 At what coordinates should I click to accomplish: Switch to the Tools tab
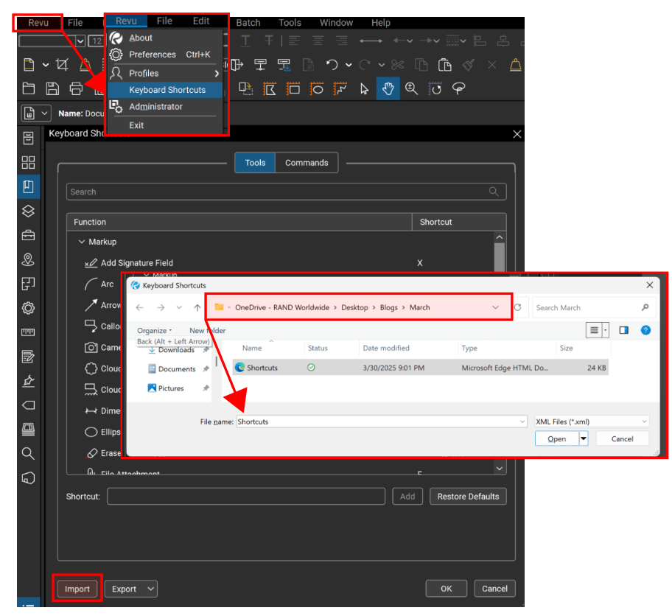[255, 163]
